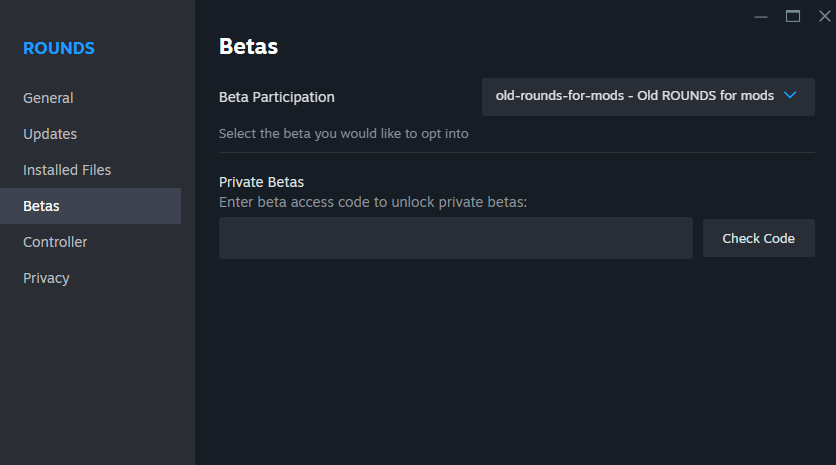
Task: Show the Privacy section
Action: click(46, 278)
